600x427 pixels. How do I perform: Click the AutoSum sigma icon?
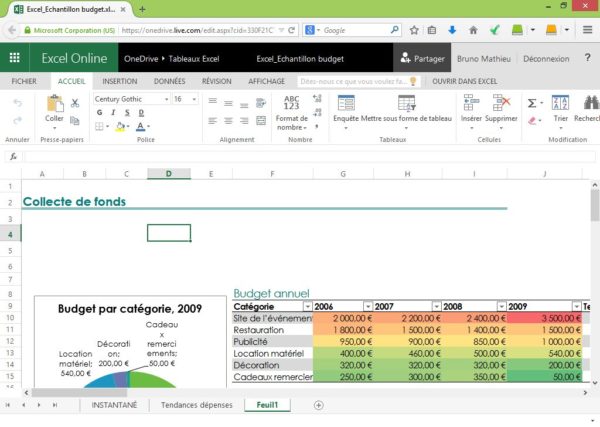point(532,103)
